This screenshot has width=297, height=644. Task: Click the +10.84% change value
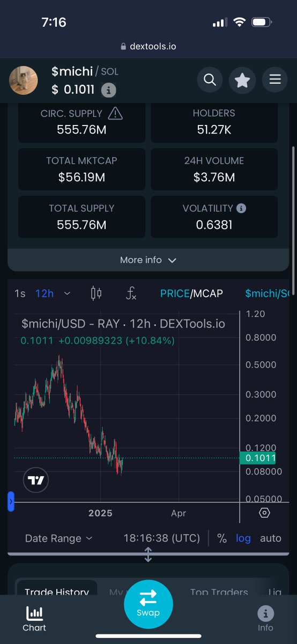pyautogui.click(x=150, y=340)
